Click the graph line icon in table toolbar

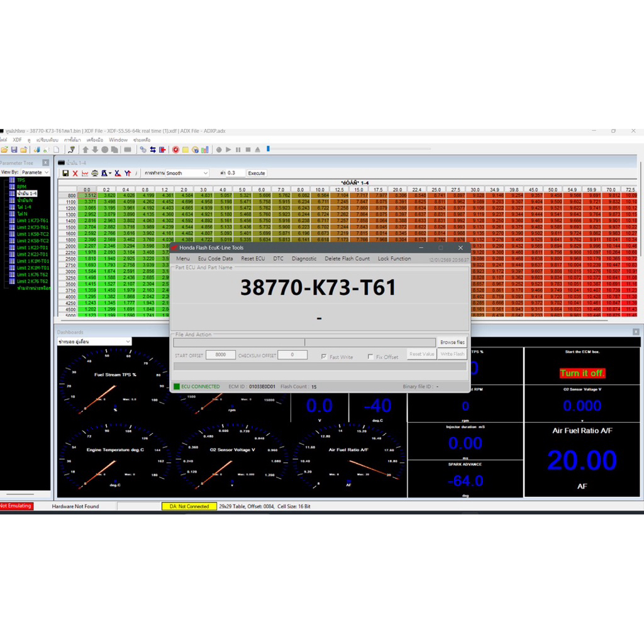coord(85,174)
